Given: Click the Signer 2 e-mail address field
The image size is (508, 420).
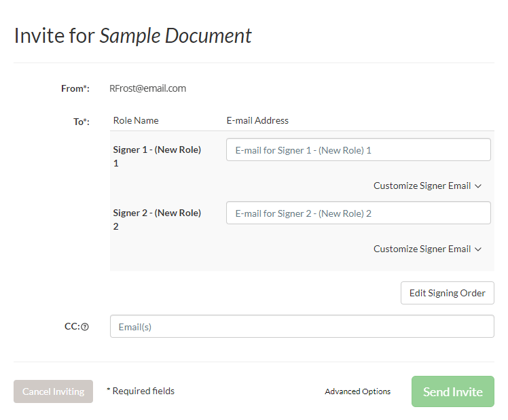Looking at the screenshot, I should pos(358,213).
